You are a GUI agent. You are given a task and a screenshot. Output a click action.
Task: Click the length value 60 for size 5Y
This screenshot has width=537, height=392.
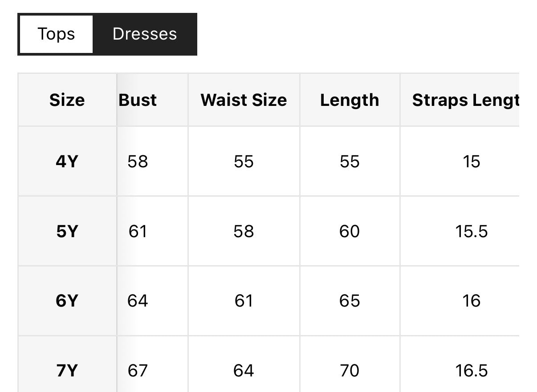tap(350, 231)
